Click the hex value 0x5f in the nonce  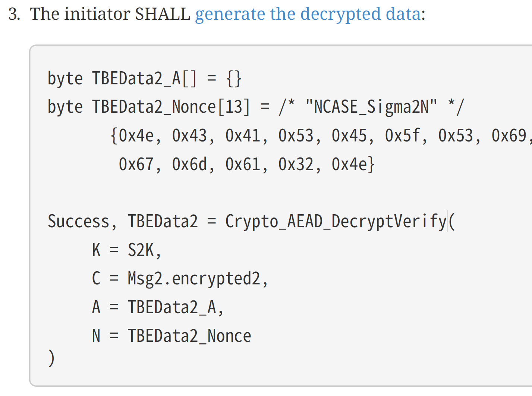tap(402, 136)
